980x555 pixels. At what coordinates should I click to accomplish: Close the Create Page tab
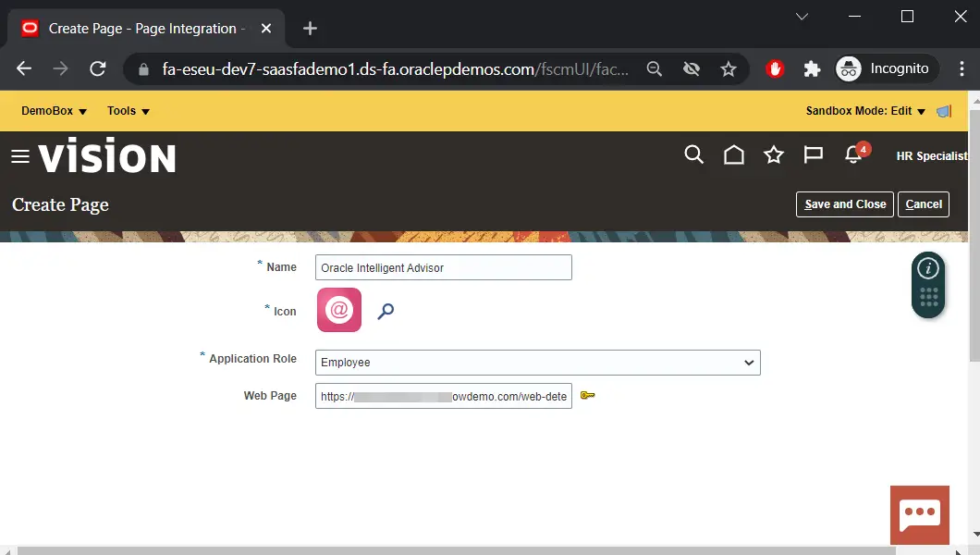coord(266,28)
